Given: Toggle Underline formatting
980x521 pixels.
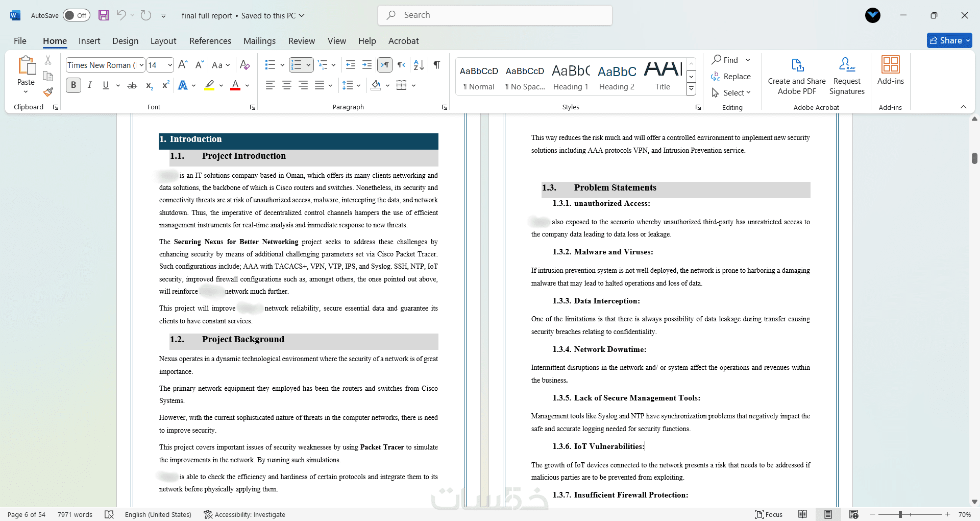Looking at the screenshot, I should [x=106, y=85].
